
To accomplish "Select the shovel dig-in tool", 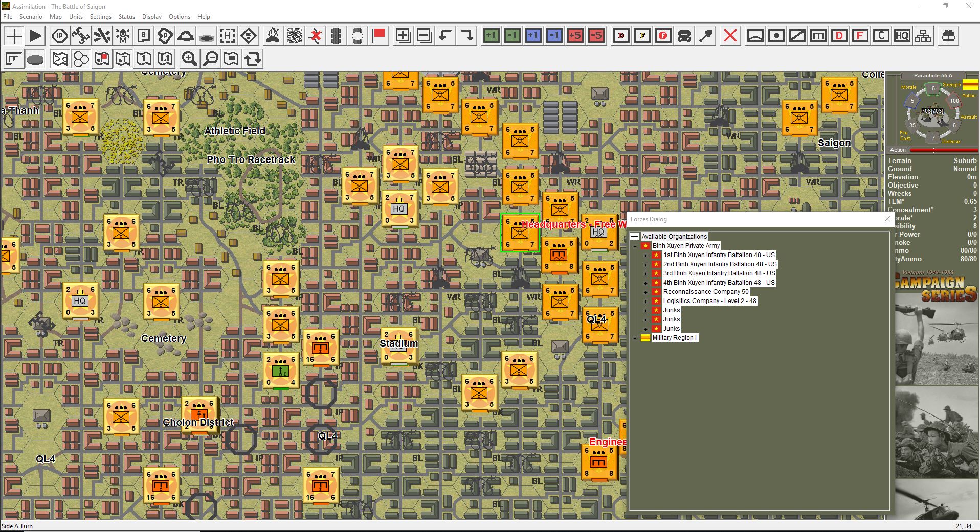I will tap(705, 36).
